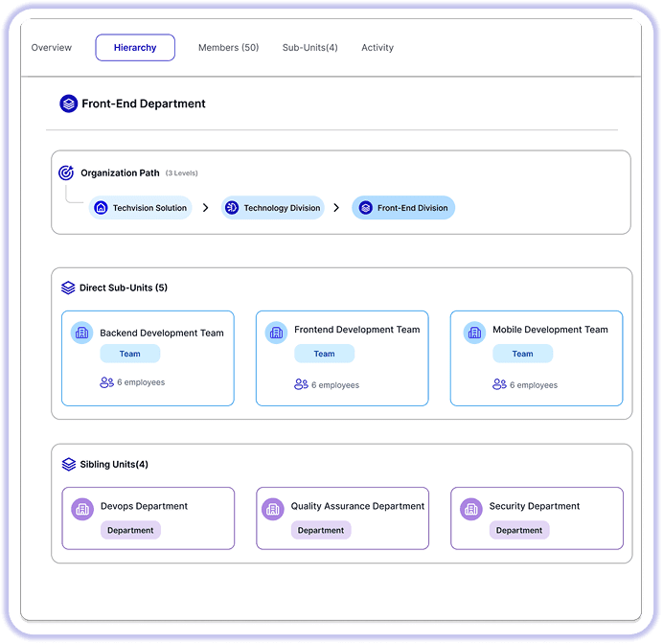Screen dimensions: 663x644
Task: Click the Technology Division breadcrumb chip
Action: pyautogui.click(x=273, y=208)
